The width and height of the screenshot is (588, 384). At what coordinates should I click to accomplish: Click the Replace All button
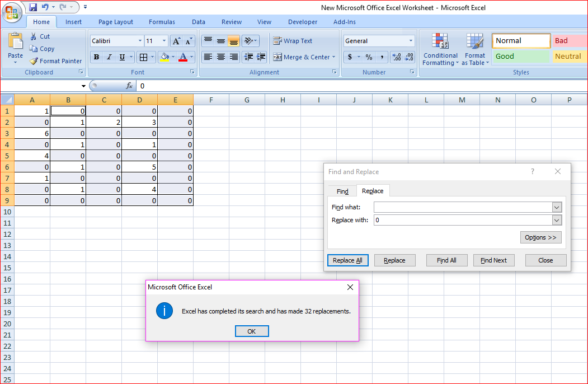347,260
